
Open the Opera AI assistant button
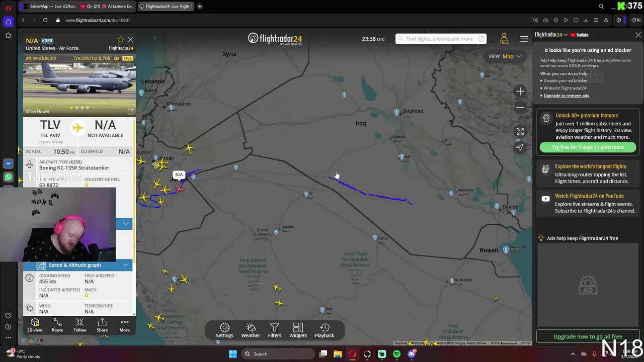tap(636, 20)
